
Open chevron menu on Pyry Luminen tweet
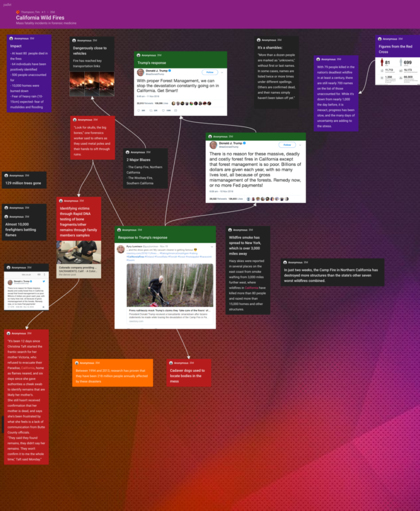tap(212, 247)
